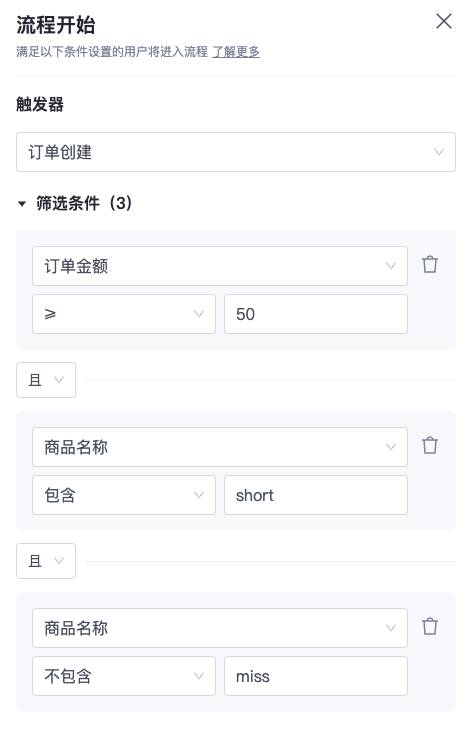Delete the 订单金额 filter condition
Image resolution: width=475 pixels, height=738 pixels.
[429, 265]
